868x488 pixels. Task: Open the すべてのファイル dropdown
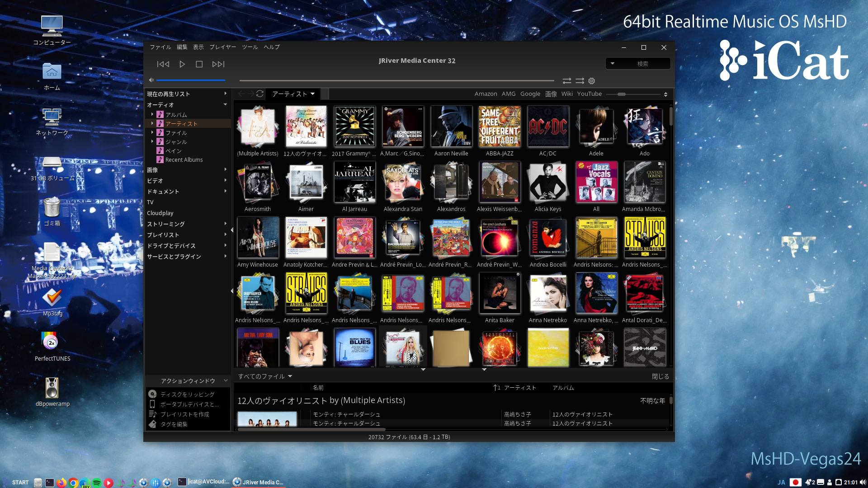pos(290,376)
